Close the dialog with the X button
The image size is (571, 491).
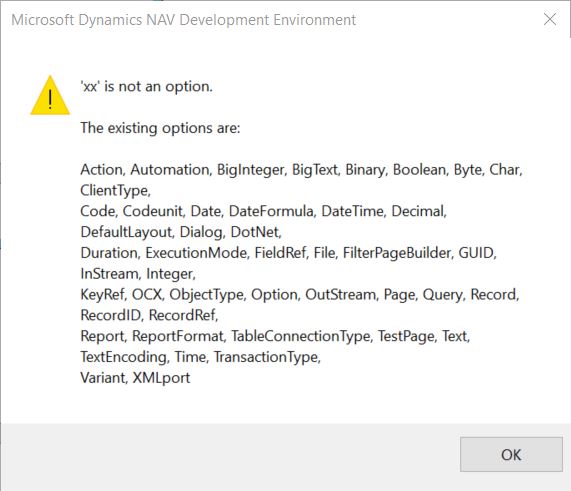pyautogui.click(x=550, y=19)
